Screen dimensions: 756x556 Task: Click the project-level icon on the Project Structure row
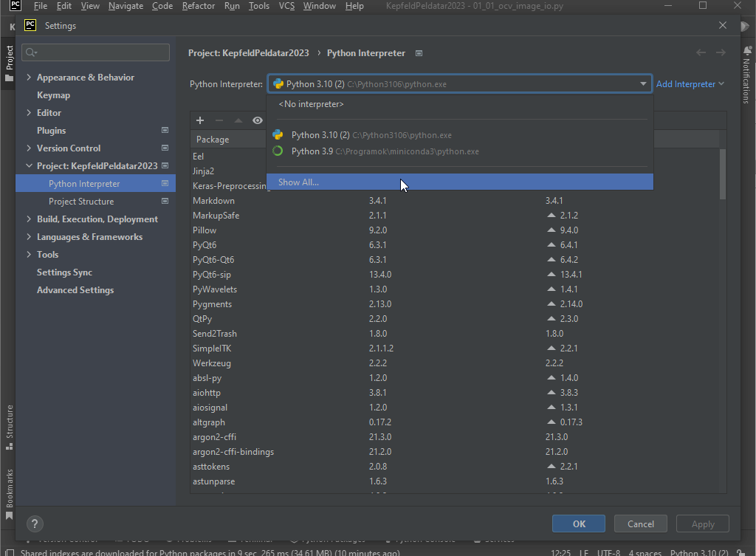point(165,201)
